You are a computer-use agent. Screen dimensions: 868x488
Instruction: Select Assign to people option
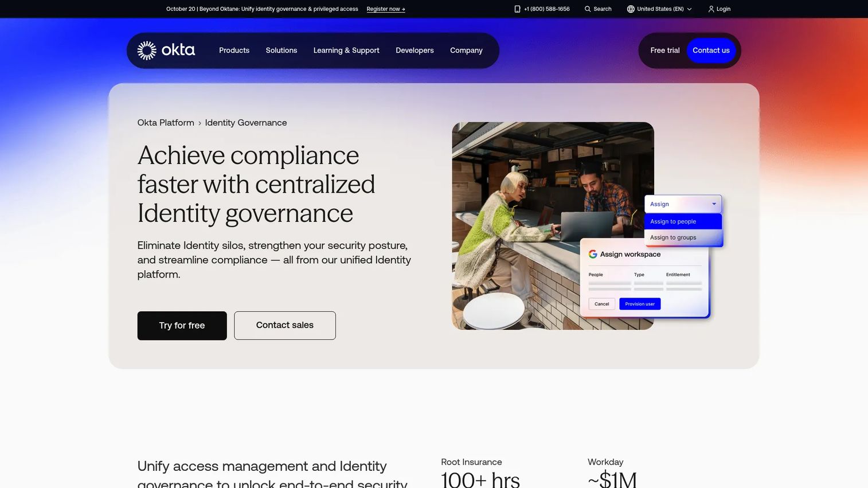(683, 221)
